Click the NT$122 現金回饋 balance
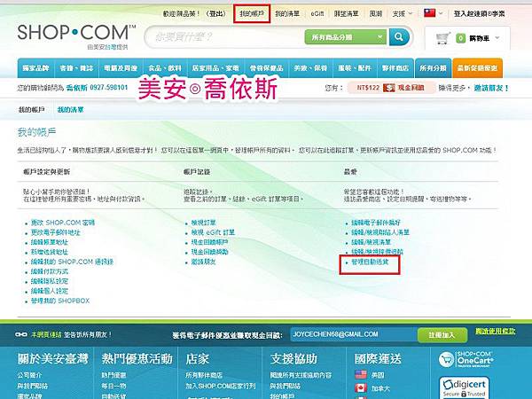The width and height of the screenshot is (532, 399). 390,88
